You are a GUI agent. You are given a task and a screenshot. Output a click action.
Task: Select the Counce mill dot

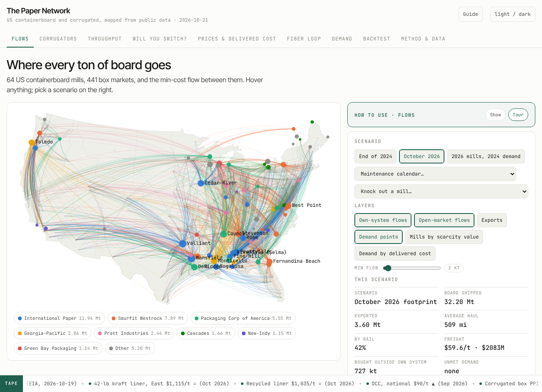pyautogui.click(x=224, y=234)
